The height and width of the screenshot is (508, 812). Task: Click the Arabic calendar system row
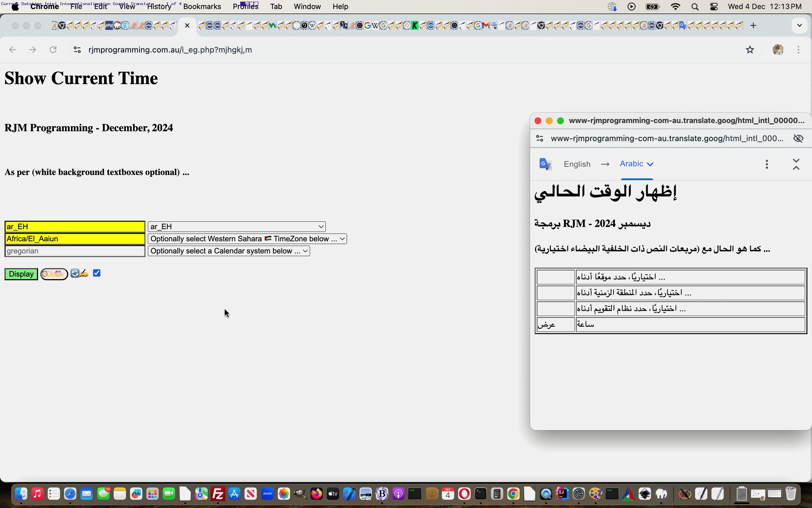pyautogui.click(x=690, y=308)
